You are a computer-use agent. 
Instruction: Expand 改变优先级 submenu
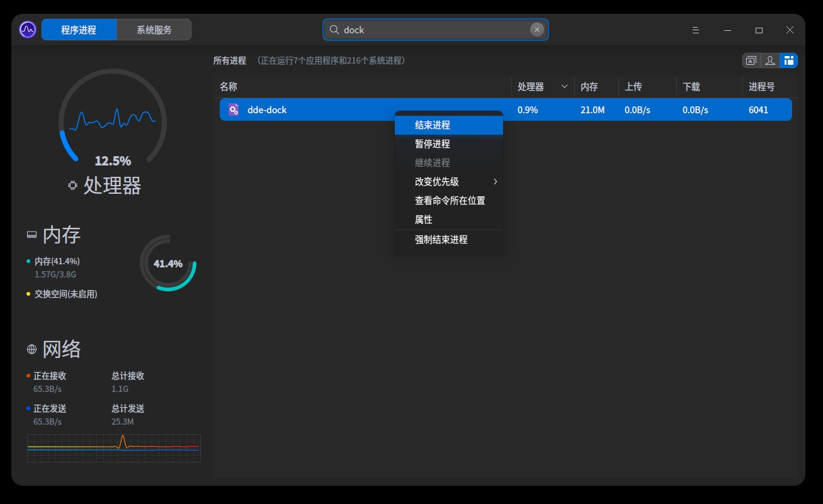point(449,182)
